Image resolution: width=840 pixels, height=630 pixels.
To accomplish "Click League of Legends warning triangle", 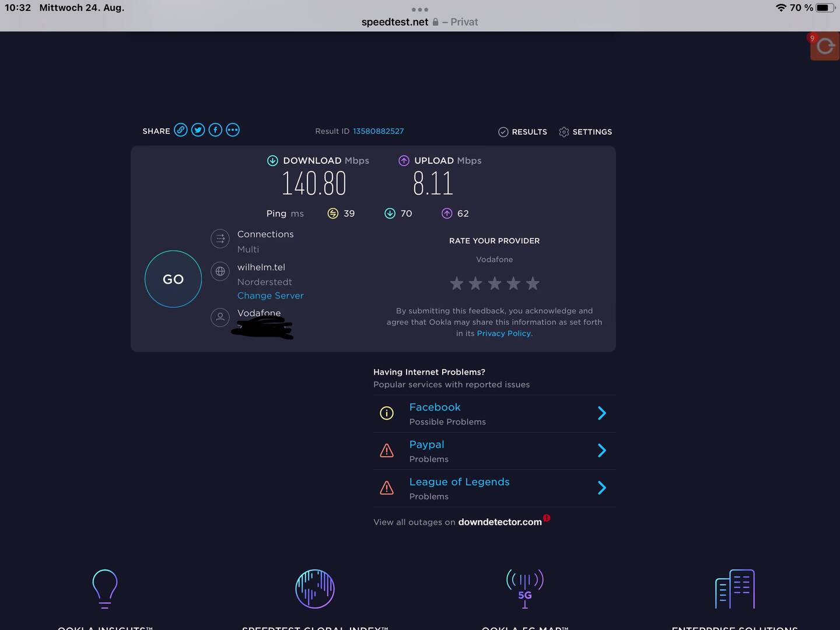I will tap(387, 488).
